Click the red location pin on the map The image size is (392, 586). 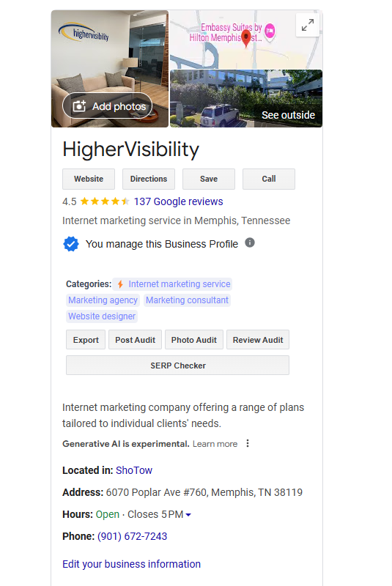[246, 39]
